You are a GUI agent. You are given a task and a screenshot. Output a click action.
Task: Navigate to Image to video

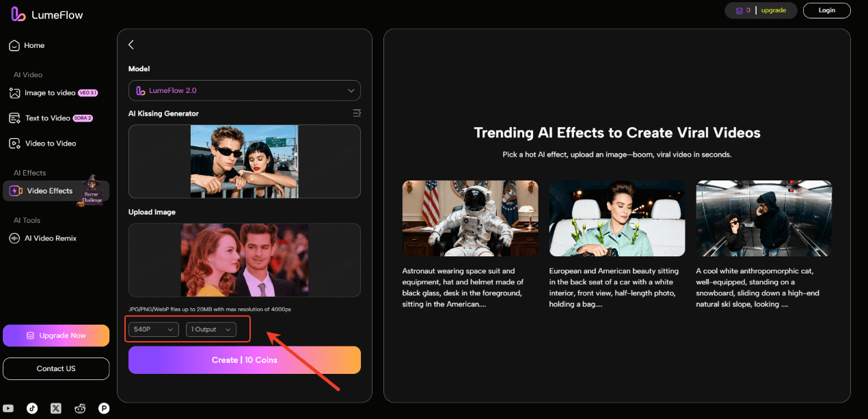(50, 93)
